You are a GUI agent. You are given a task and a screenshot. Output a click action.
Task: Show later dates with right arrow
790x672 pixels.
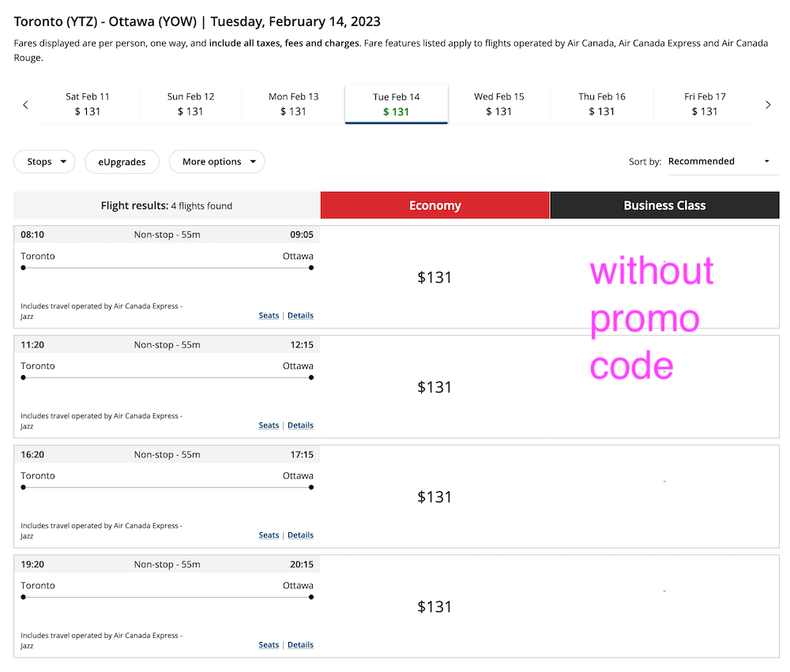[x=768, y=105]
